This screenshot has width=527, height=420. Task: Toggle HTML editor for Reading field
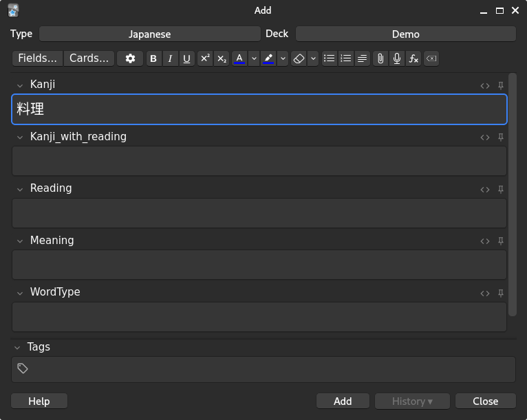pos(485,189)
